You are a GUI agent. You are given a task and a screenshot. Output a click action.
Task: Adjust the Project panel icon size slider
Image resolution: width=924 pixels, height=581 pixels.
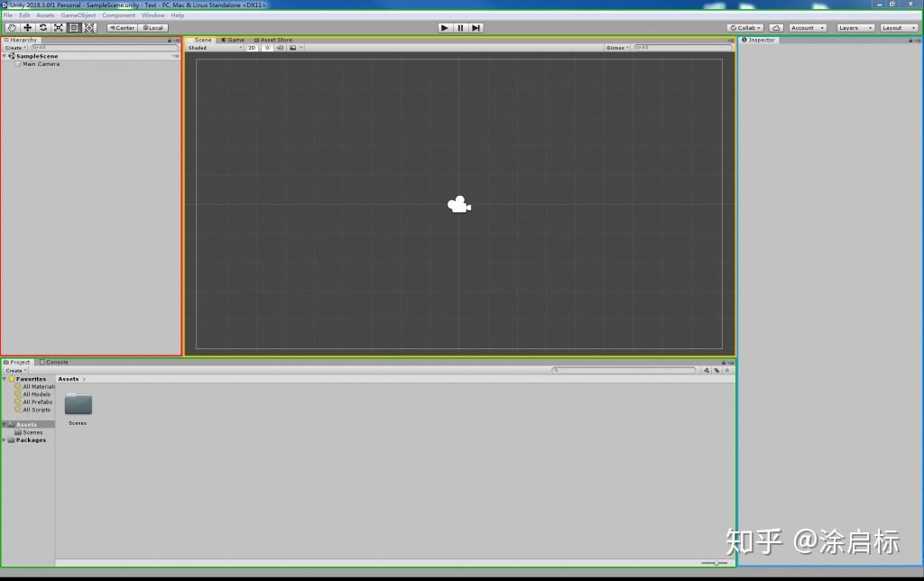point(717,563)
